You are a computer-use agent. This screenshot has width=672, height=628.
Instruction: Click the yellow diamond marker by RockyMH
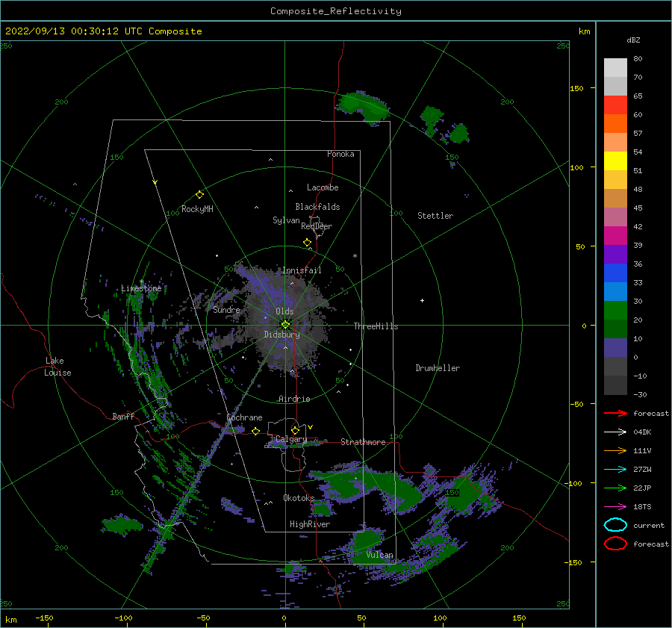[x=199, y=195]
